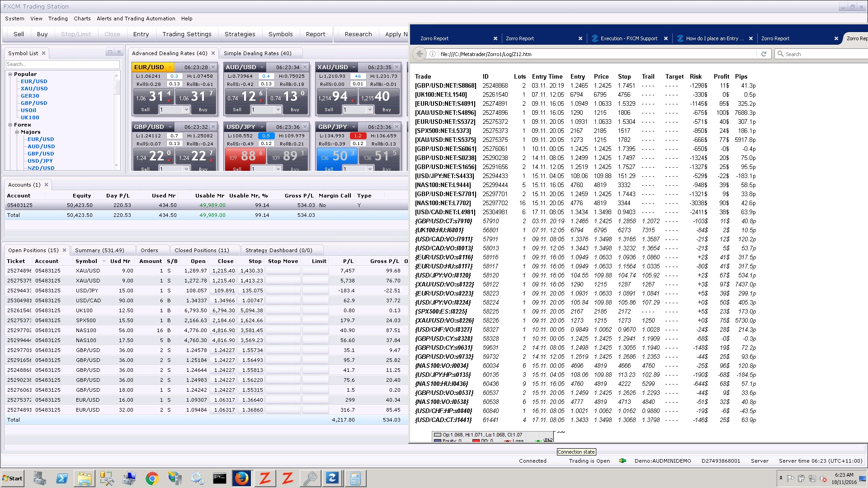Close the Symbol List tab
Screen dimensions: 868x488
point(44,53)
